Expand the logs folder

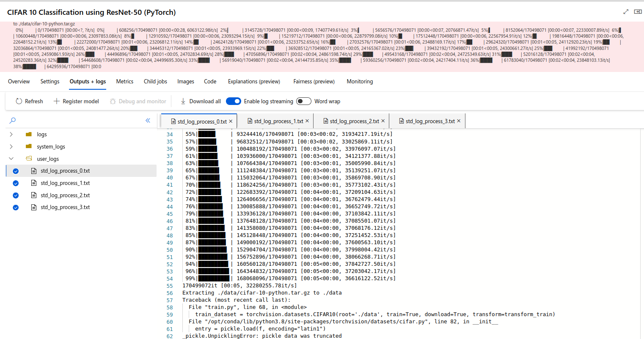11,134
